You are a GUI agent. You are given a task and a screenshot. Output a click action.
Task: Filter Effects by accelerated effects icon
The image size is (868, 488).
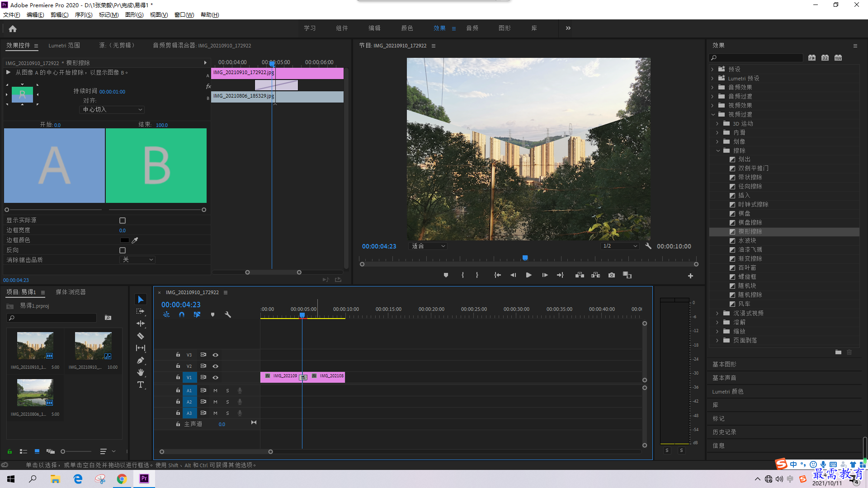(x=812, y=58)
